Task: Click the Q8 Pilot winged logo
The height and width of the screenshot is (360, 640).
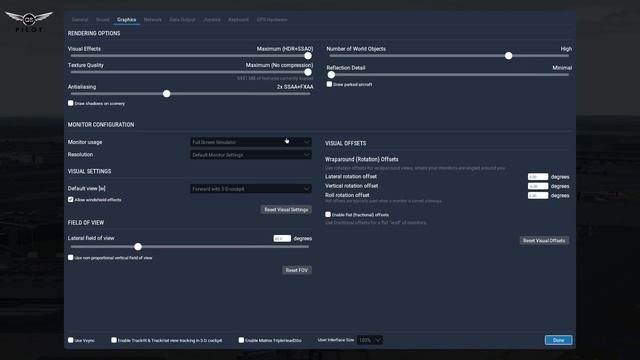Action: pos(29,21)
